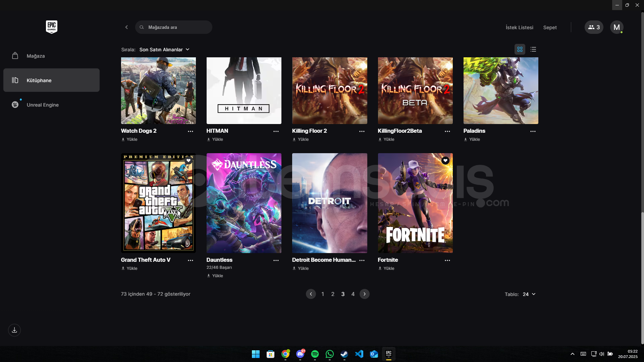Open the downloads button in sidebar
This screenshot has width=644, height=362.
click(x=14, y=330)
